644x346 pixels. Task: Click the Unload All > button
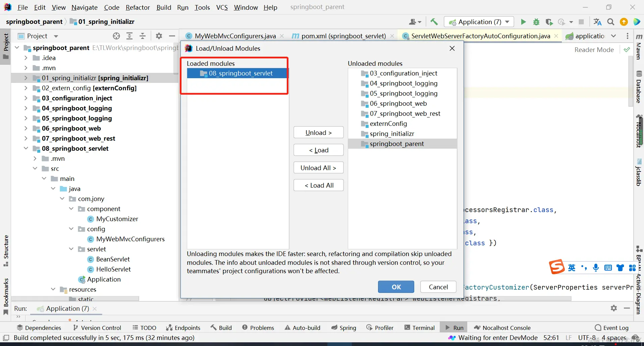coord(319,168)
